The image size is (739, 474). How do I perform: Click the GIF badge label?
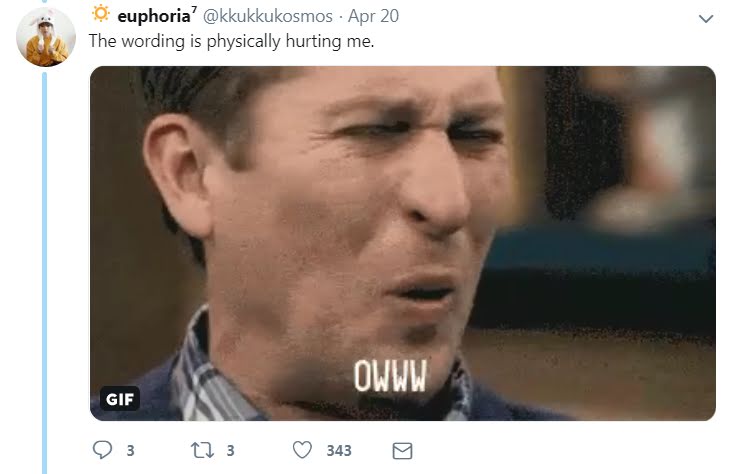click(120, 399)
